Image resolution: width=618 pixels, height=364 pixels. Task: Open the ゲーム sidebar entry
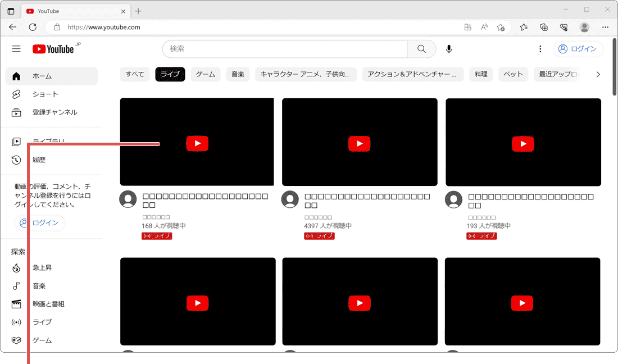(x=16, y=340)
